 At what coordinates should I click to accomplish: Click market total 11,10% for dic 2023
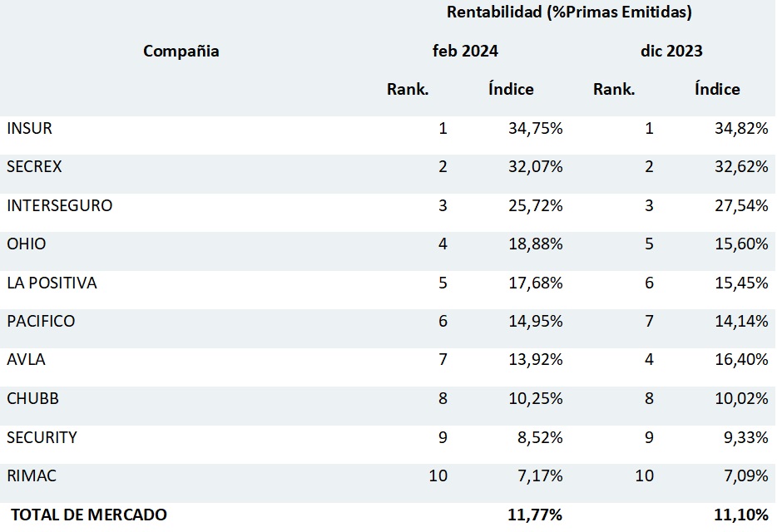(x=741, y=515)
